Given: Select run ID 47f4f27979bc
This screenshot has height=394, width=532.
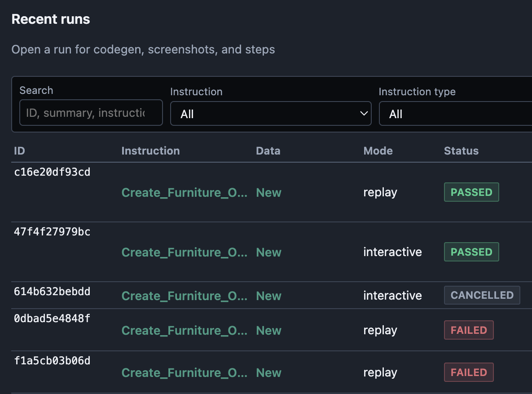Looking at the screenshot, I should pyautogui.click(x=52, y=232).
